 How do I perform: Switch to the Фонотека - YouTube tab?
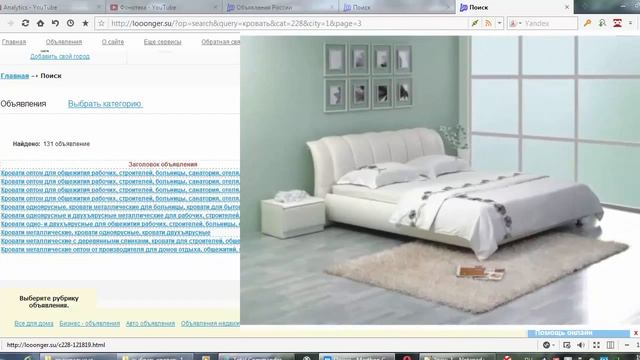pyautogui.click(x=163, y=7)
